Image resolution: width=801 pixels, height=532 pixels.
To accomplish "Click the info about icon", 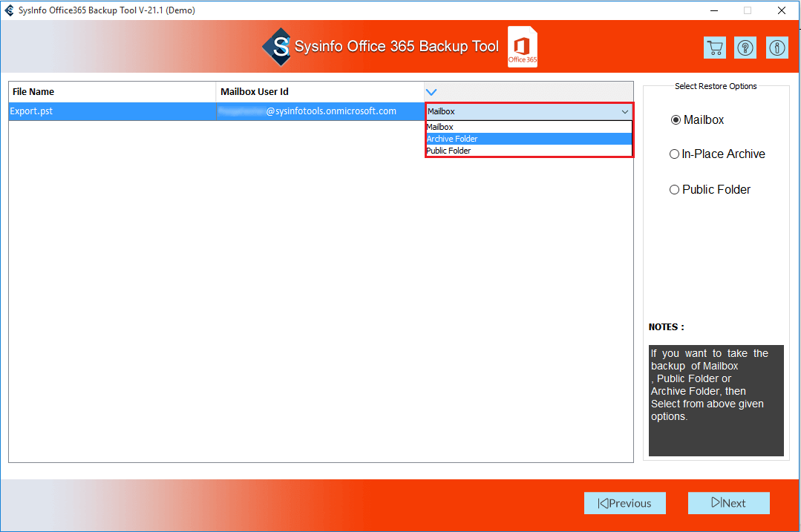I will click(x=777, y=48).
